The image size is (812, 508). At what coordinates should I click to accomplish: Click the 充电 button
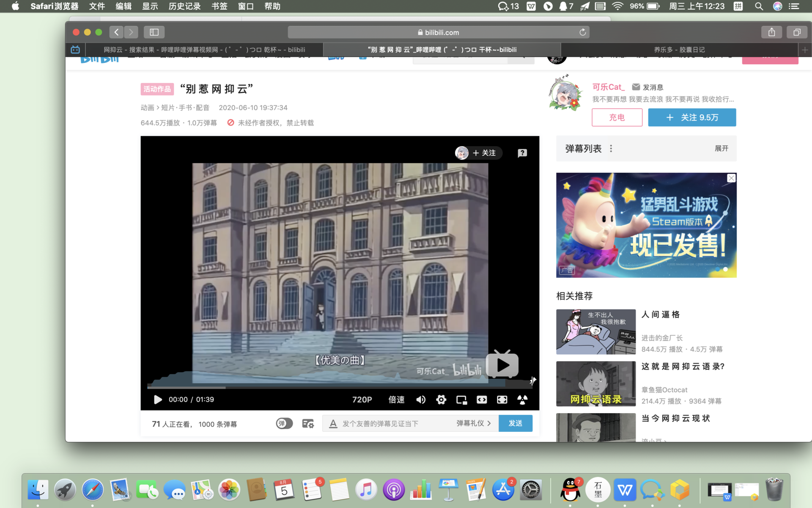[x=617, y=117]
